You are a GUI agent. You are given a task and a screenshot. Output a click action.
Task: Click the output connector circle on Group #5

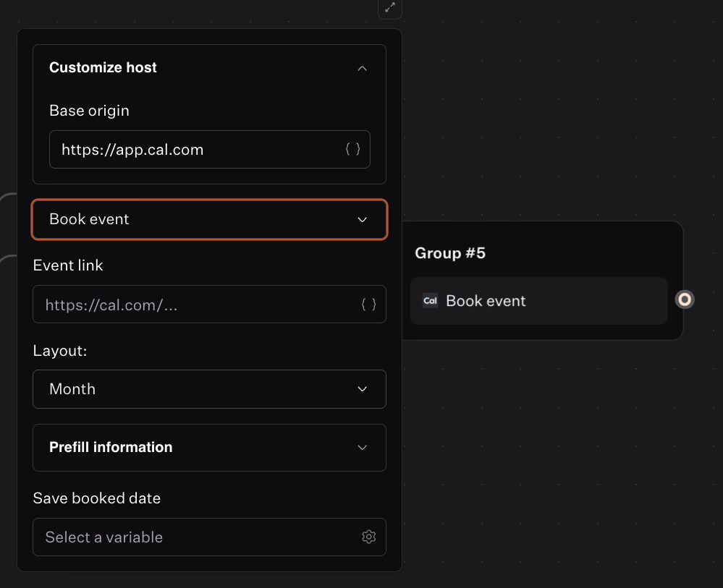coord(684,299)
